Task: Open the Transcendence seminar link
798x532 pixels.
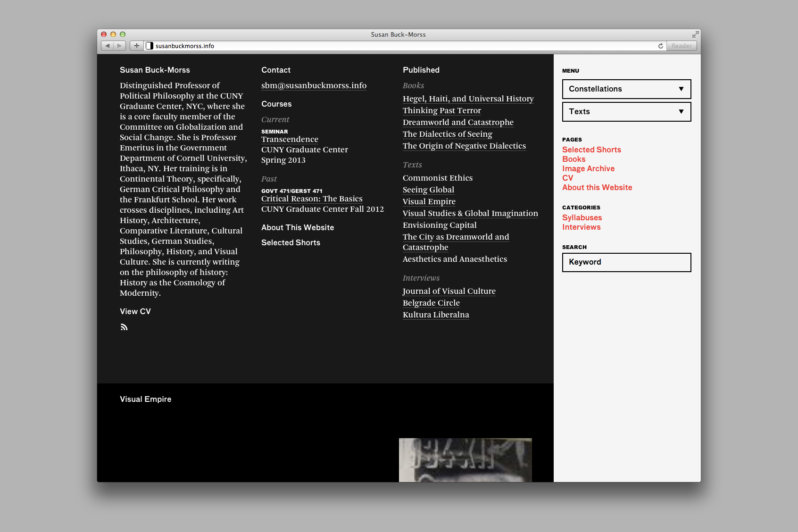Action: pos(290,139)
